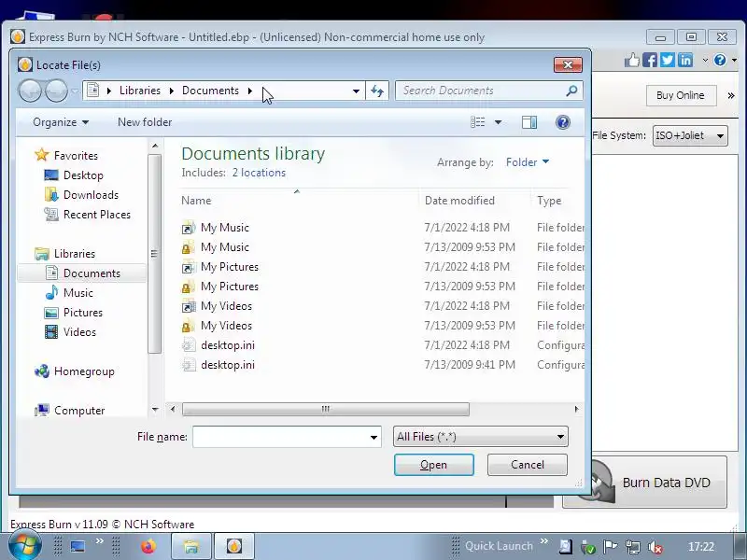Viewport: 747px width, 560px height.
Task: Click the thumbs-up Like icon in Express Burn
Action: [632, 60]
